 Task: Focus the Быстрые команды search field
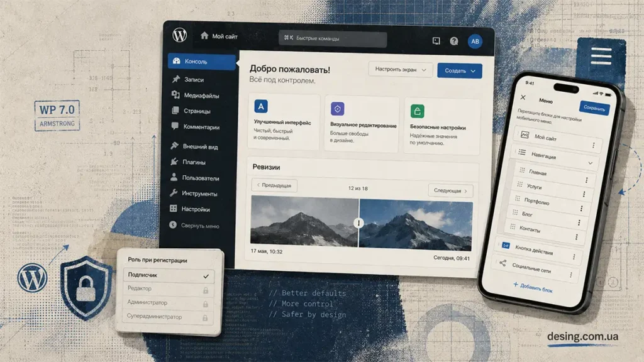pyautogui.click(x=333, y=38)
